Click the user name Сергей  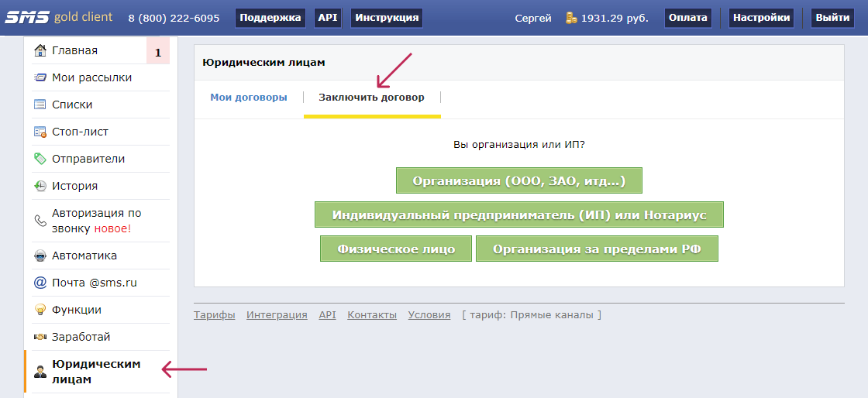pos(533,19)
